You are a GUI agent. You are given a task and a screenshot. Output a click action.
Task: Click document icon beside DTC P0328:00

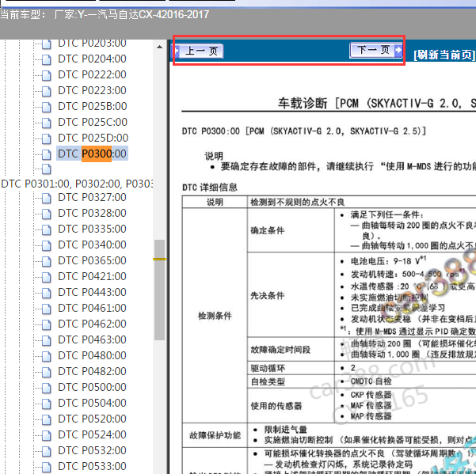click(47, 214)
